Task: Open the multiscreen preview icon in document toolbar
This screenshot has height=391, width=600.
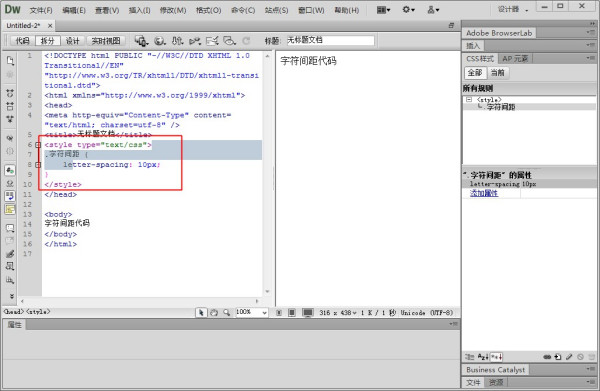Action: 141,41
